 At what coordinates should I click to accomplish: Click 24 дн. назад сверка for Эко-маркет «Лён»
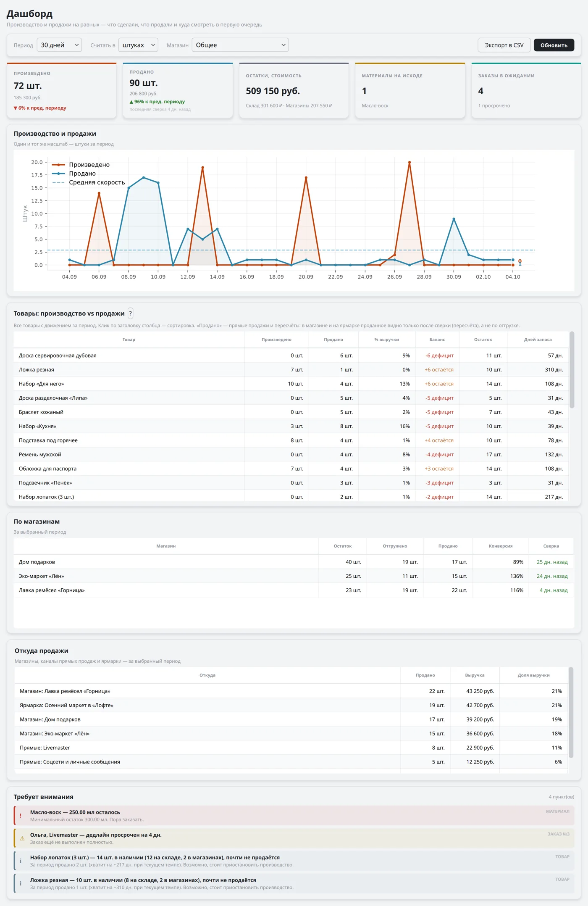click(x=552, y=576)
